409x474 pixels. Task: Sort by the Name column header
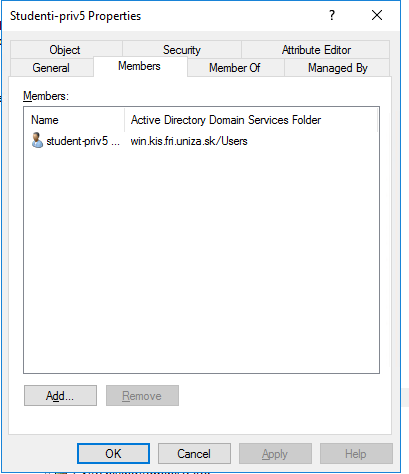[74, 120]
